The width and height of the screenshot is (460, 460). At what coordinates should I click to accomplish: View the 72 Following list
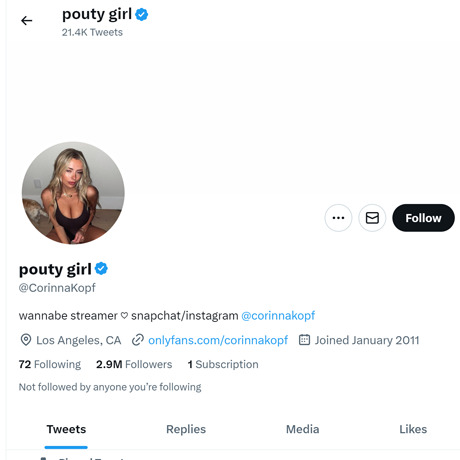click(50, 364)
